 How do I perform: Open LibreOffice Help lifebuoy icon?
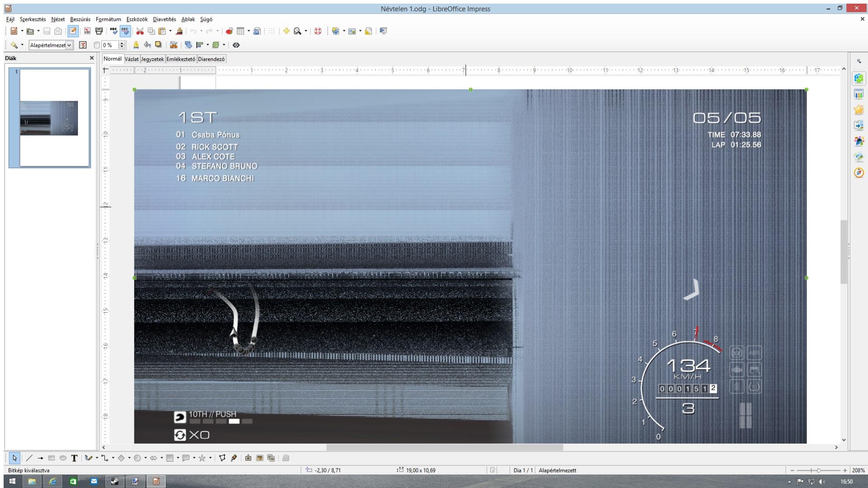click(318, 31)
